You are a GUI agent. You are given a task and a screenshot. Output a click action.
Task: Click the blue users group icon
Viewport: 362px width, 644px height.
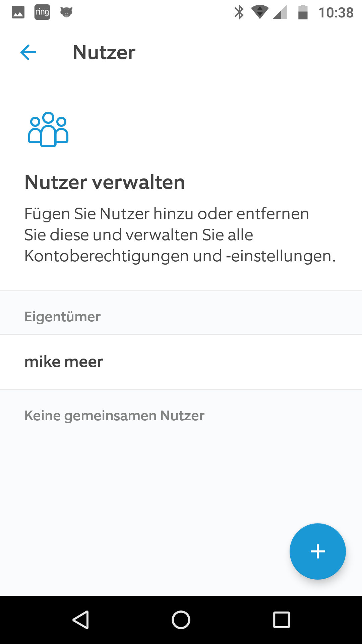48,129
